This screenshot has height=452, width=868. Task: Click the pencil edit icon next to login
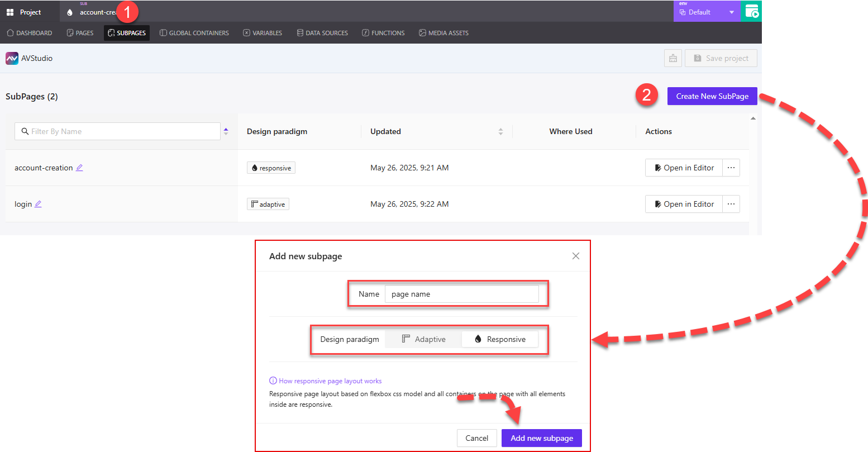click(39, 204)
